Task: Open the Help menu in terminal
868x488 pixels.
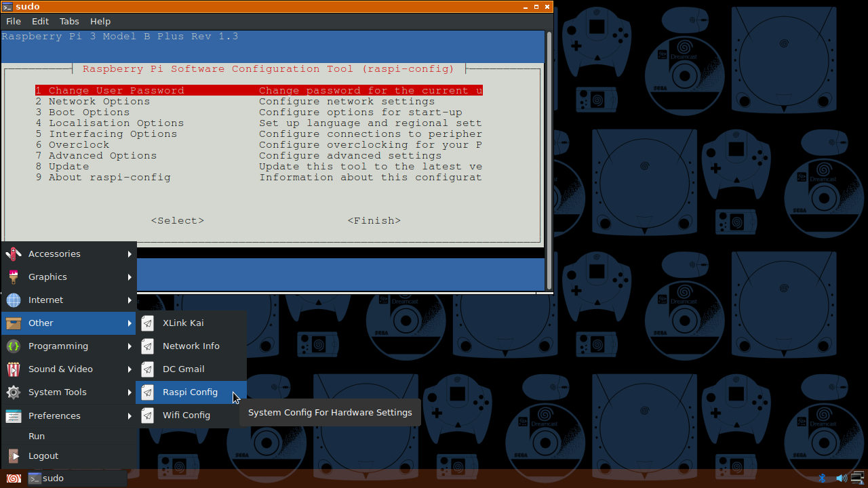Action: coord(100,22)
